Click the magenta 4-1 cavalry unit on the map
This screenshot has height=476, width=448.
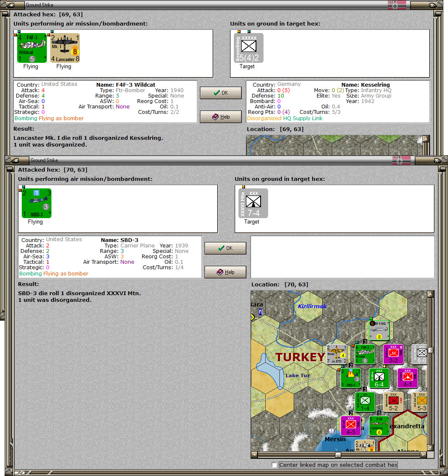click(407, 378)
